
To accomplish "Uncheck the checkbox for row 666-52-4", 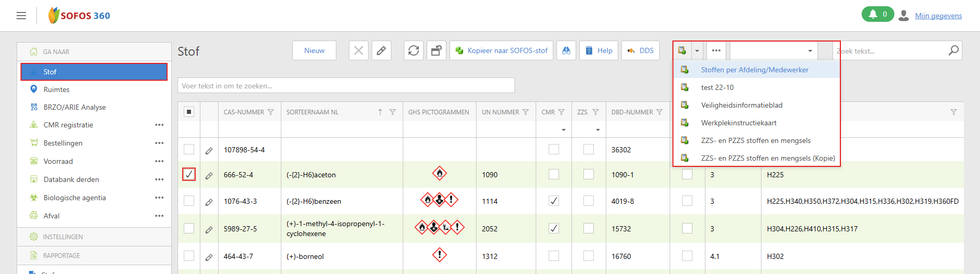I will coord(189,174).
